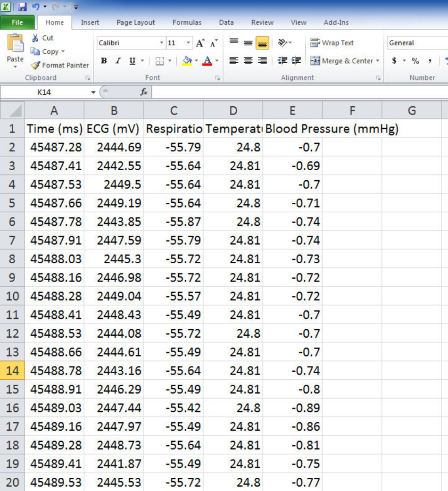Open the font size dropdown
Image resolution: width=448 pixels, height=491 pixels.
pyautogui.click(x=188, y=43)
